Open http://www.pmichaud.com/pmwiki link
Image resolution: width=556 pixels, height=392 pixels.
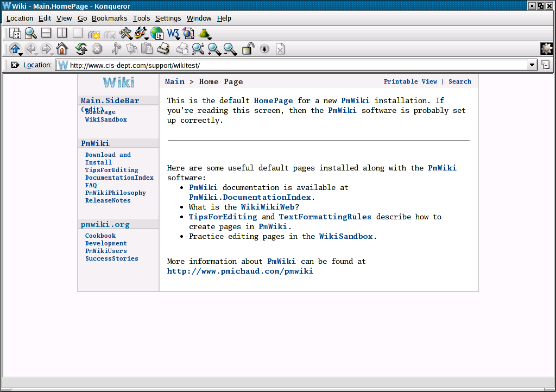pos(240,271)
